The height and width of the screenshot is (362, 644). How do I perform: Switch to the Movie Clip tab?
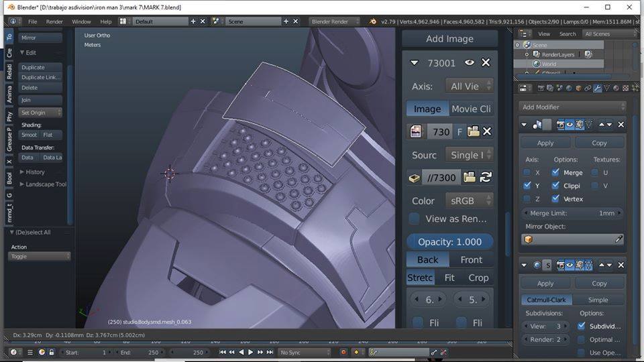tap(471, 109)
